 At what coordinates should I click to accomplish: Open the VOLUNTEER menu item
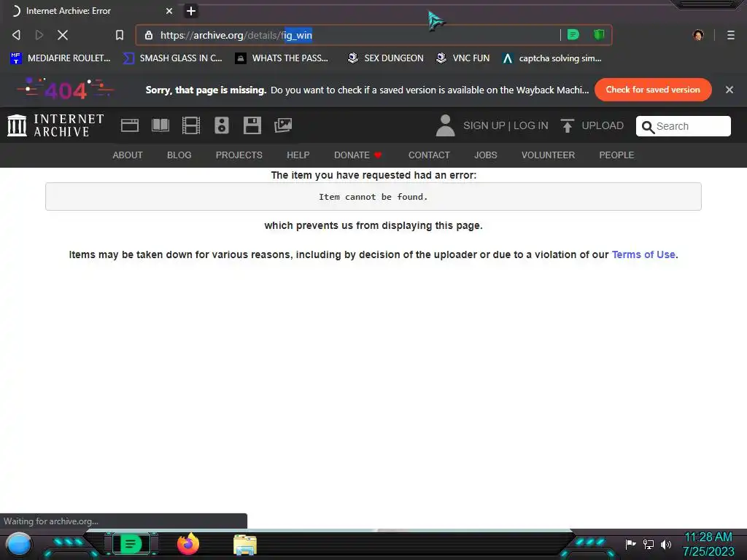[x=548, y=155]
